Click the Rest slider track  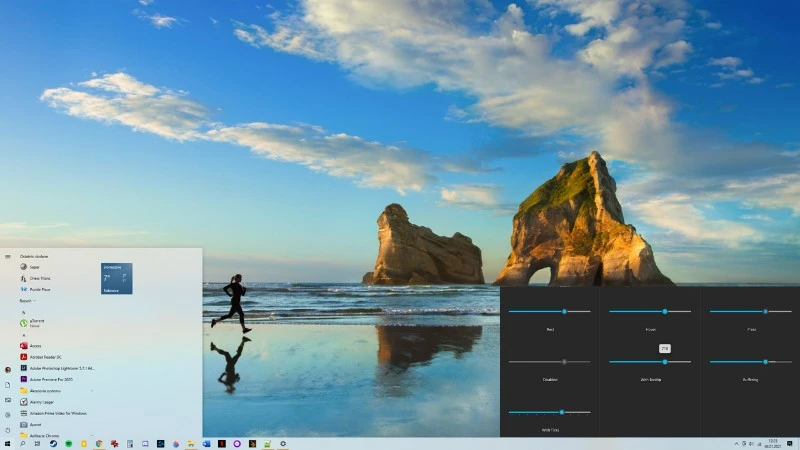tap(549, 311)
